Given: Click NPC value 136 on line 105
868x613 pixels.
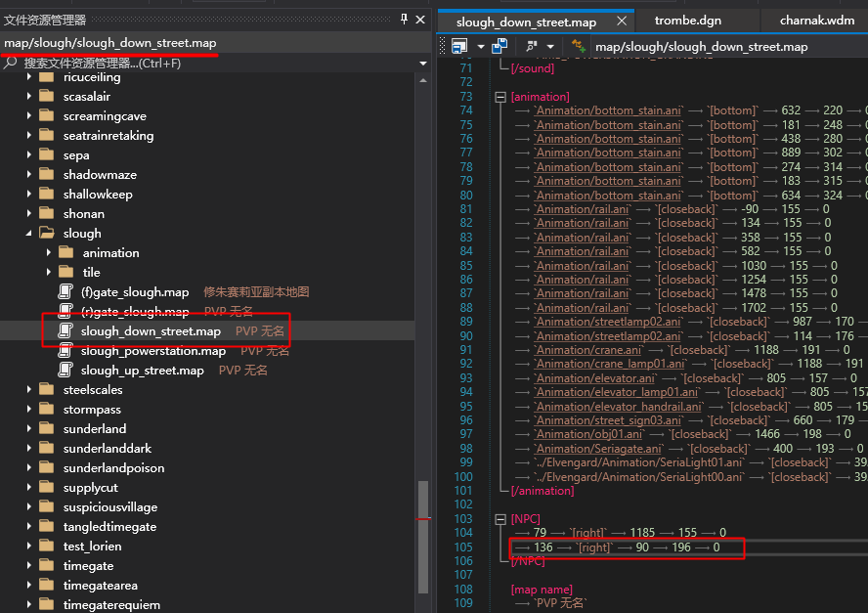Looking at the screenshot, I should (542, 547).
